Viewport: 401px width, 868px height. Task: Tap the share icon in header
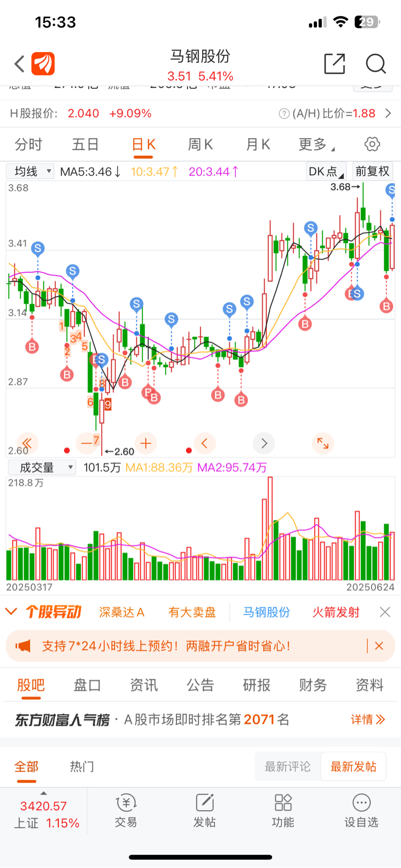pyautogui.click(x=335, y=64)
